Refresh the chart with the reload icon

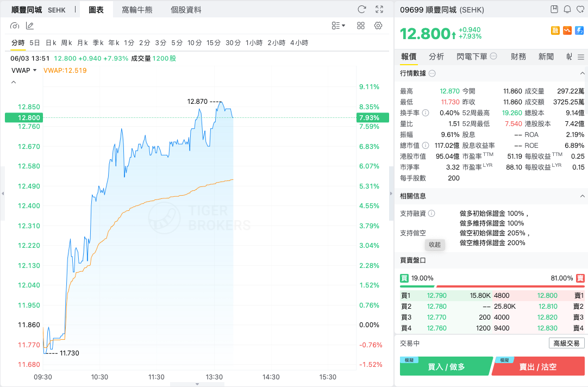pyautogui.click(x=361, y=9)
